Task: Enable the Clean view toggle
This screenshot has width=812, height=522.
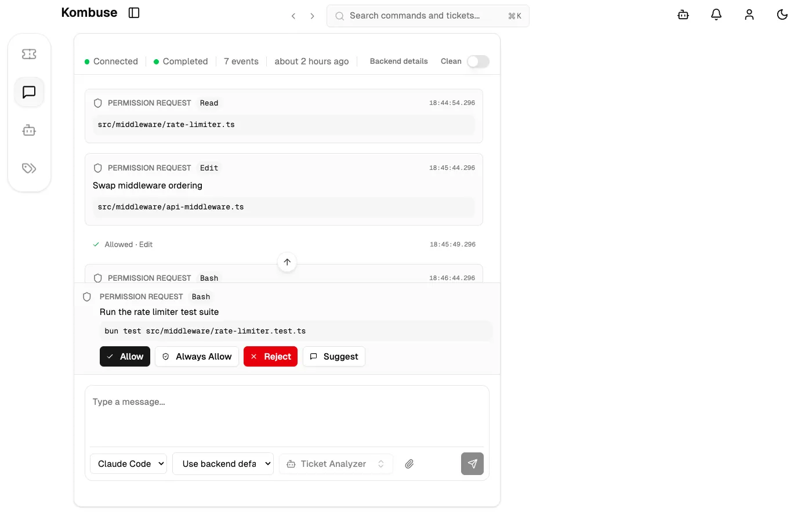Action: pos(478,61)
